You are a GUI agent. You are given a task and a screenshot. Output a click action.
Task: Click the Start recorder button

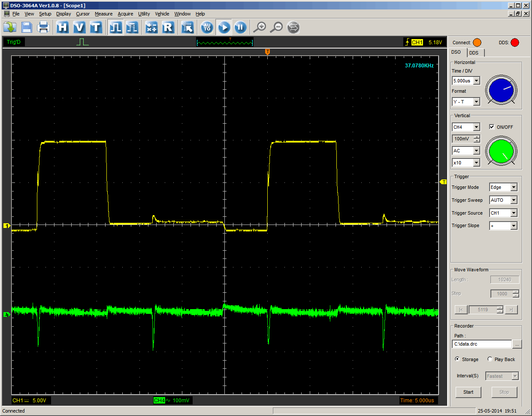468,392
